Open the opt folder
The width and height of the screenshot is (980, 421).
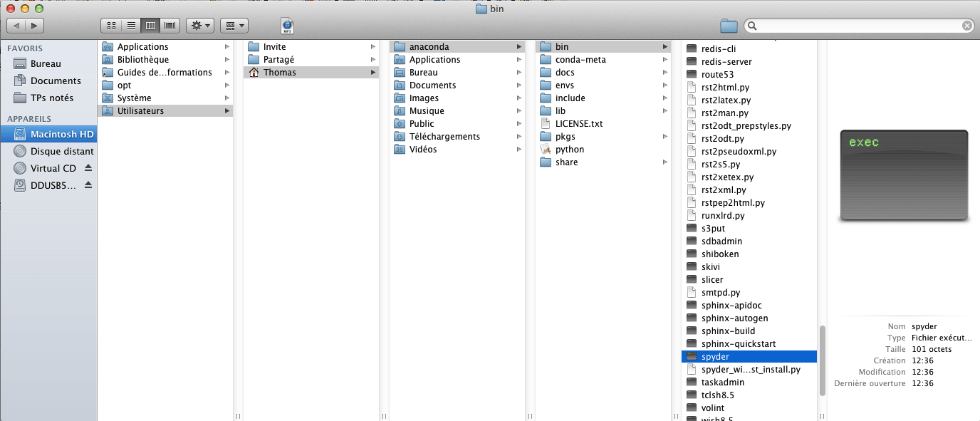point(165,85)
